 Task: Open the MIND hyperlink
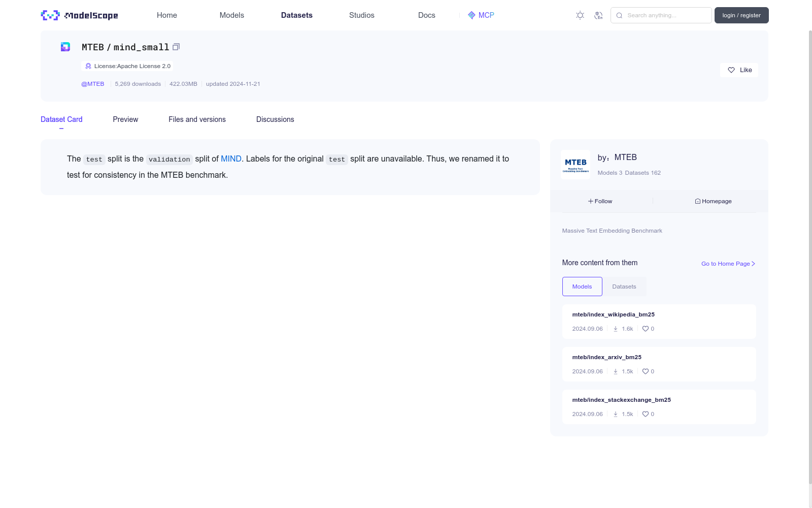point(231,158)
